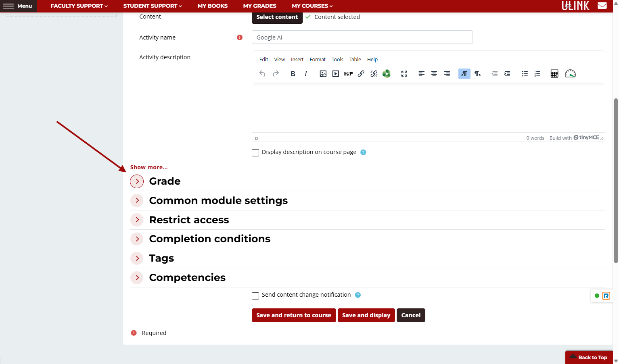Viewport: 619px width, 364px height.
Task: Click the Save and display button
Action: (x=366, y=315)
